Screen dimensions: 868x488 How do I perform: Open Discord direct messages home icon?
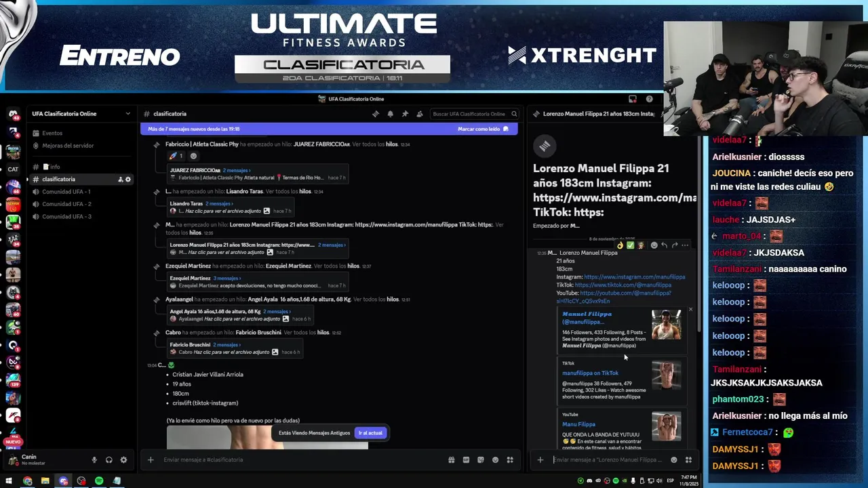[13, 115]
